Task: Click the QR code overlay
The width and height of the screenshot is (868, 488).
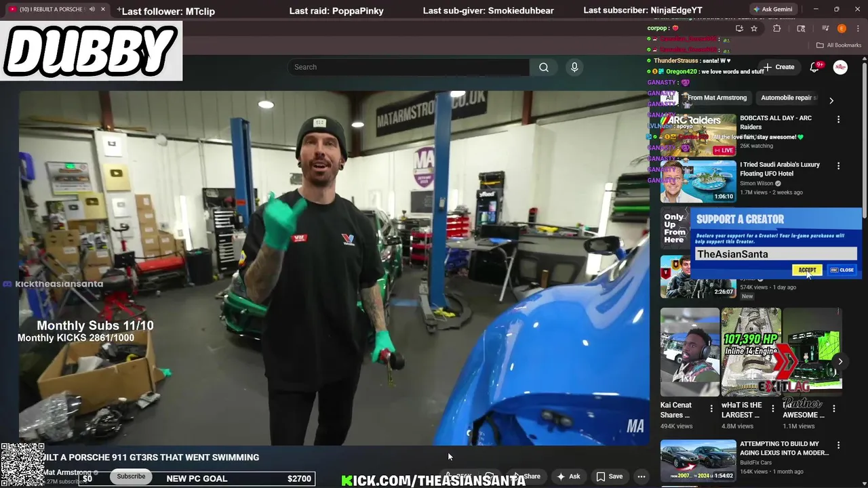Action: pos(22,465)
